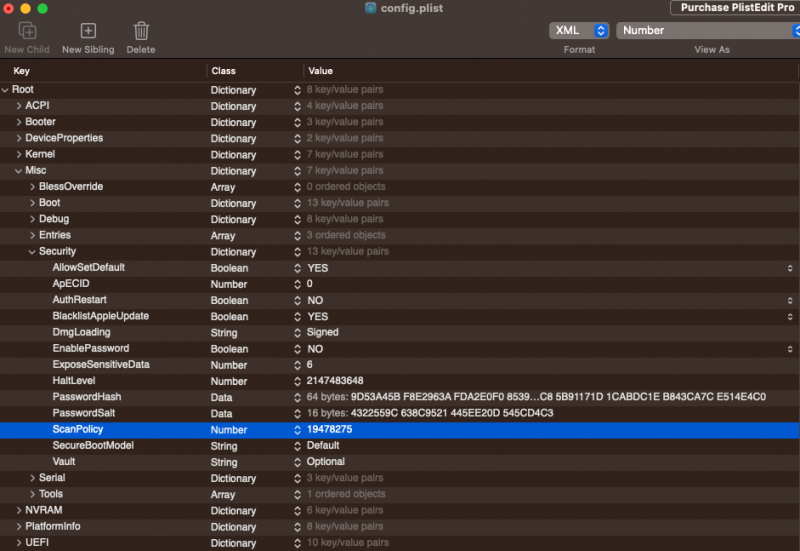This screenshot has width=800, height=551.
Task: Expand the BlessOverride array
Action: [x=33, y=187]
